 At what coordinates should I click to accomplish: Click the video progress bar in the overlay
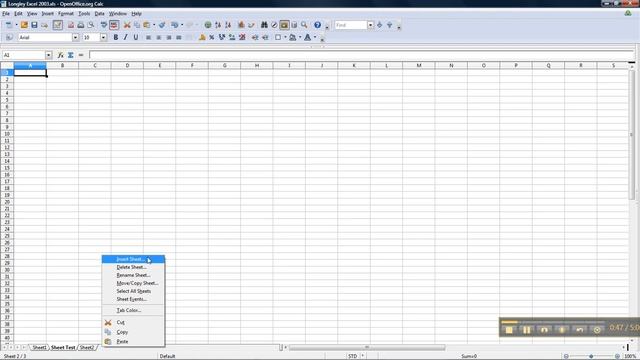point(553,322)
